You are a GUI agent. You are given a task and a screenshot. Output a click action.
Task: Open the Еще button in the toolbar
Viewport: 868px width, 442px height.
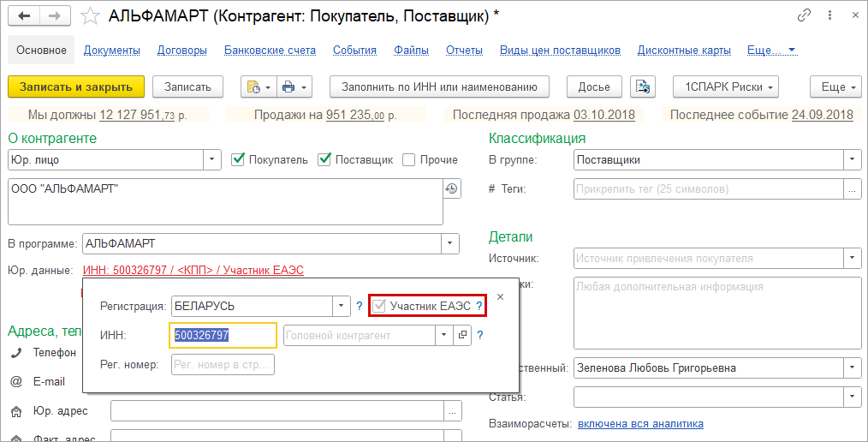[835, 87]
